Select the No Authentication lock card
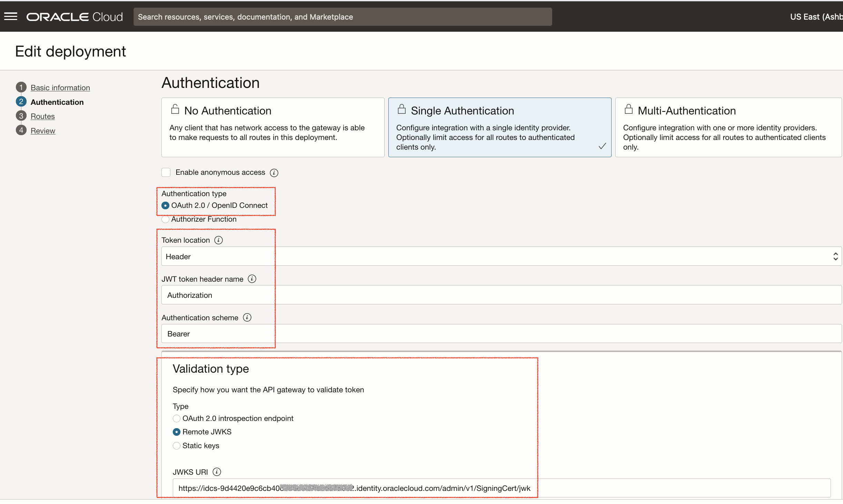Screen dimensions: 843x504 point(272,127)
